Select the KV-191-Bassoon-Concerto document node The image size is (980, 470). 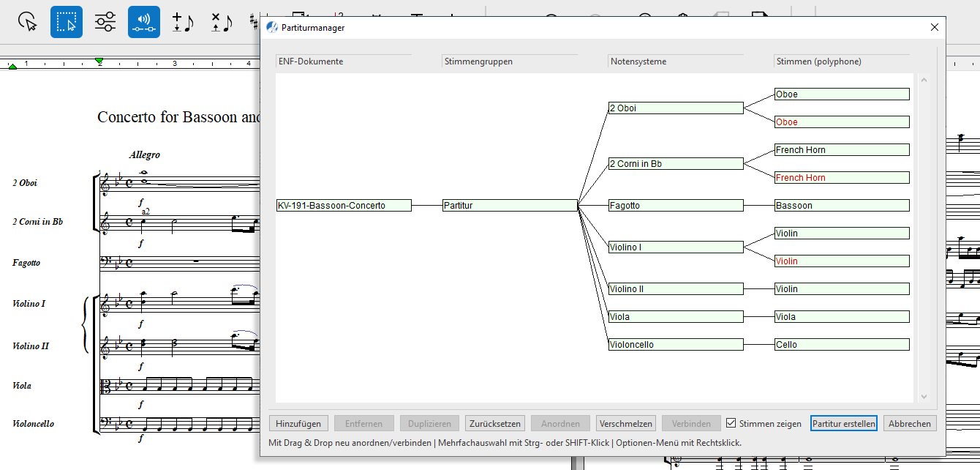[x=344, y=206]
